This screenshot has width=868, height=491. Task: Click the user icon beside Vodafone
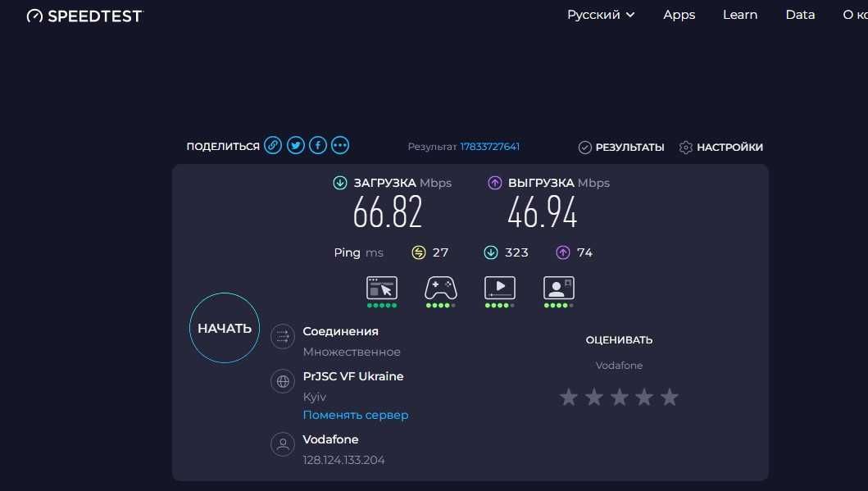tap(283, 444)
